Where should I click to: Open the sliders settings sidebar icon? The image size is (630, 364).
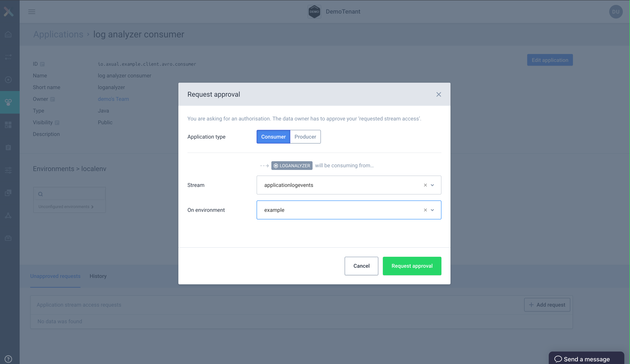(x=8, y=170)
